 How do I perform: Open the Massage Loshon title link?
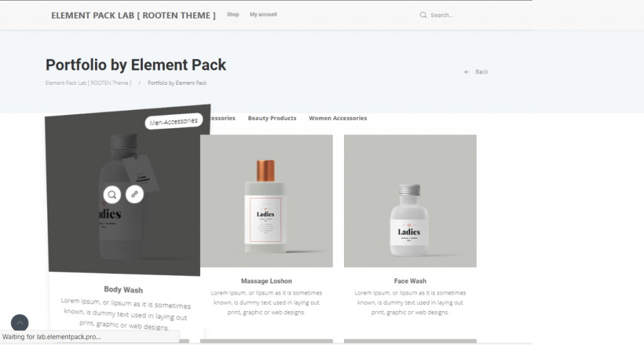point(266,281)
